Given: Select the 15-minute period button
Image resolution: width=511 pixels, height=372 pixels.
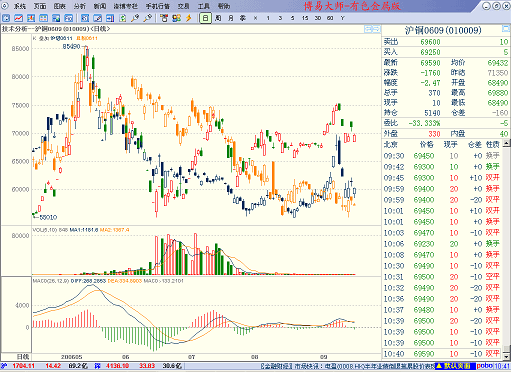Looking at the screenshot, I should click(305, 18).
